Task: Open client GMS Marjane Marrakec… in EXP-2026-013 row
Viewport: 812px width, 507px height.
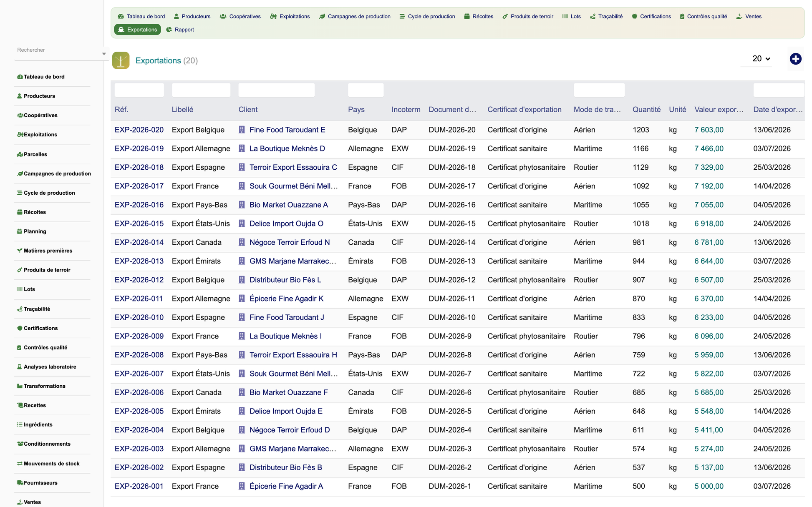Action: tap(293, 261)
